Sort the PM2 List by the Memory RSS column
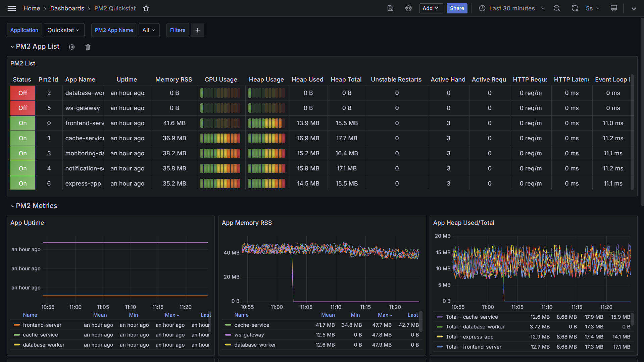 click(174, 80)
